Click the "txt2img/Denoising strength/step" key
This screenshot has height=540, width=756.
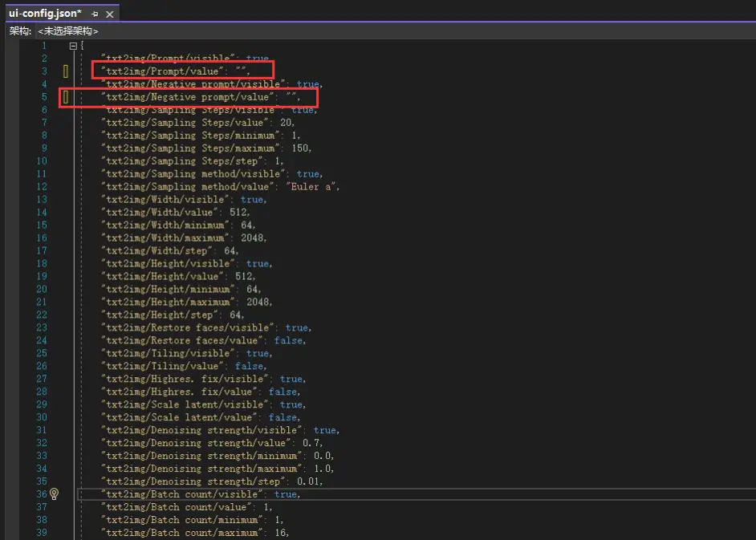point(193,481)
